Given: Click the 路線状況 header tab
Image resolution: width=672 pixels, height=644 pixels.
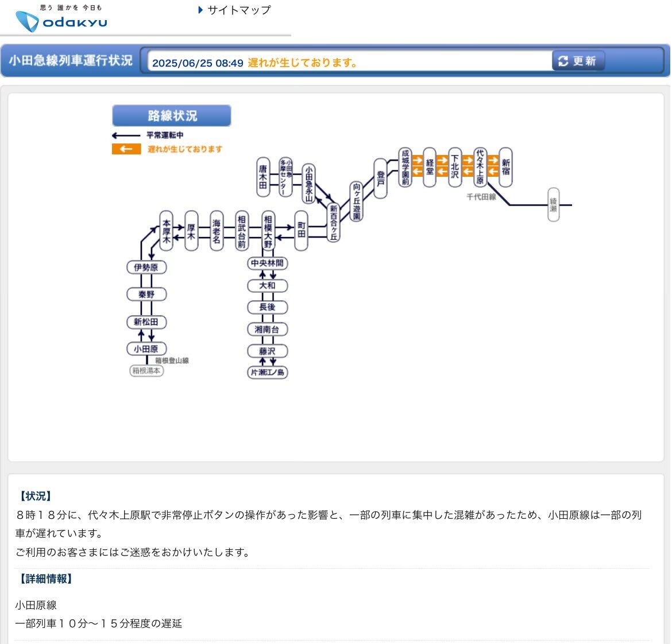Looking at the screenshot, I should [171, 115].
